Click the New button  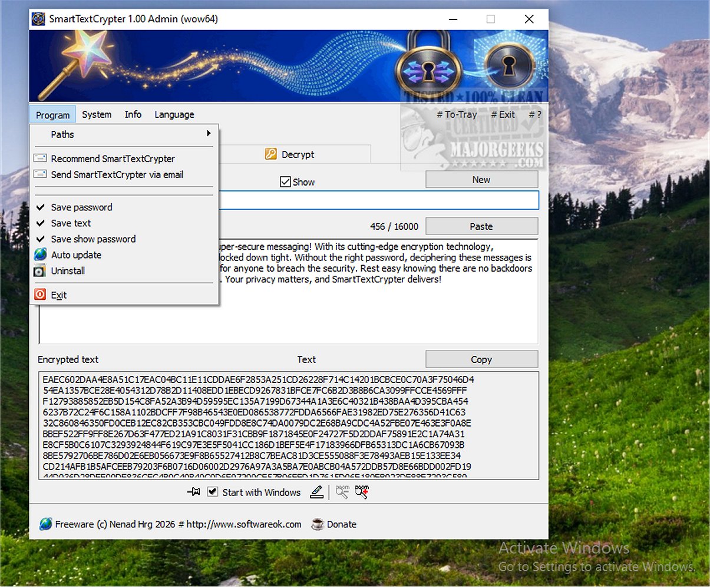click(481, 180)
